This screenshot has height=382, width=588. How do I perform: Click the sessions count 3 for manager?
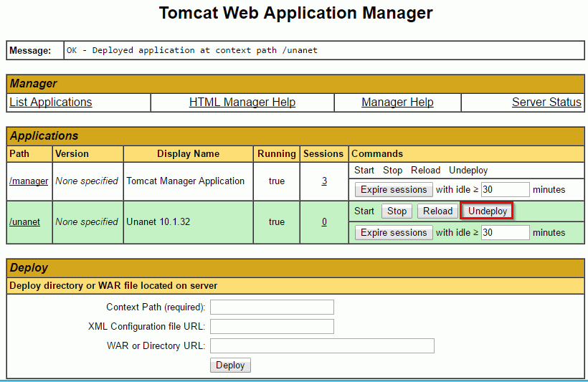click(324, 181)
